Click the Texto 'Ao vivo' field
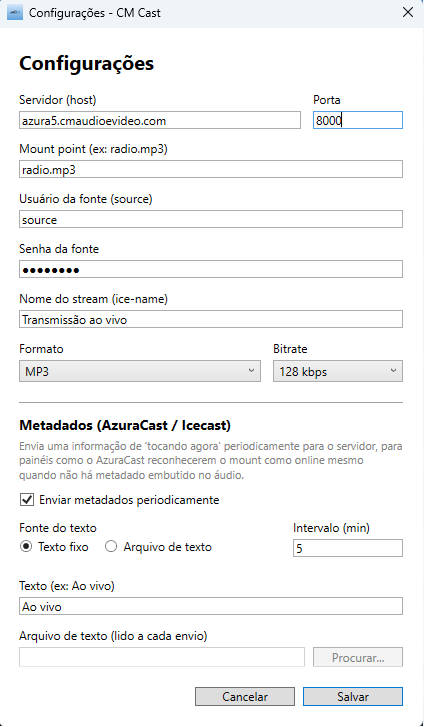This screenshot has width=424, height=727. [211, 606]
